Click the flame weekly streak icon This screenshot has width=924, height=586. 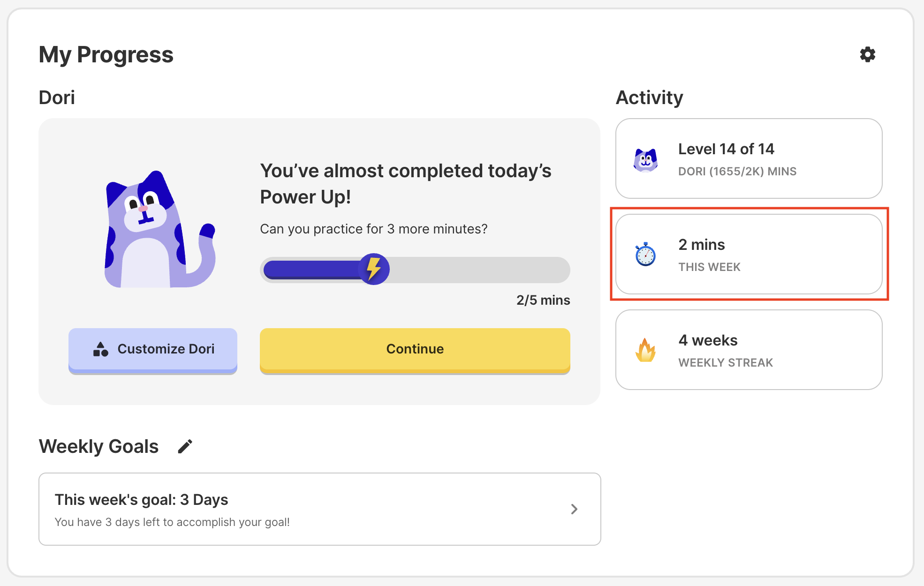pos(645,350)
